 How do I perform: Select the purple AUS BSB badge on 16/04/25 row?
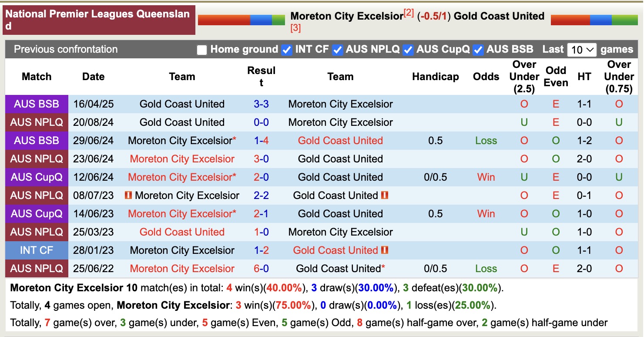point(37,104)
